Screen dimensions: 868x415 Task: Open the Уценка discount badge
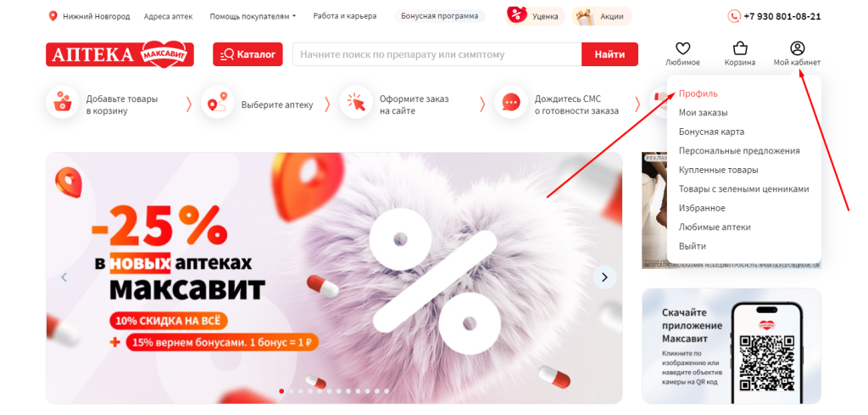coord(535,16)
